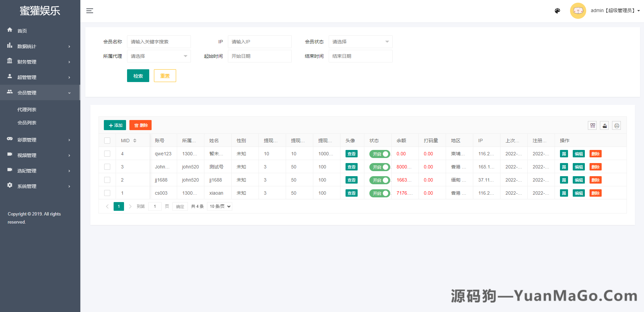Open the 会员列表 sidebar menu item
Image resolution: width=644 pixels, height=312 pixels.
tap(27, 122)
